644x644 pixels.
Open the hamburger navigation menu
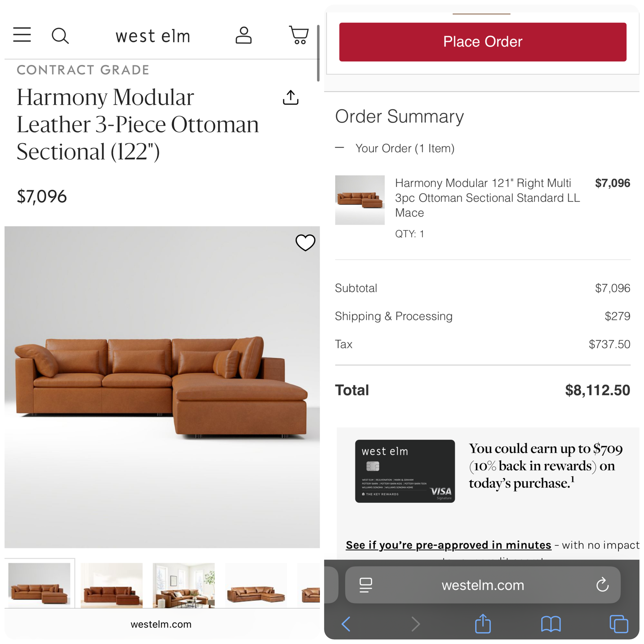[x=22, y=35]
